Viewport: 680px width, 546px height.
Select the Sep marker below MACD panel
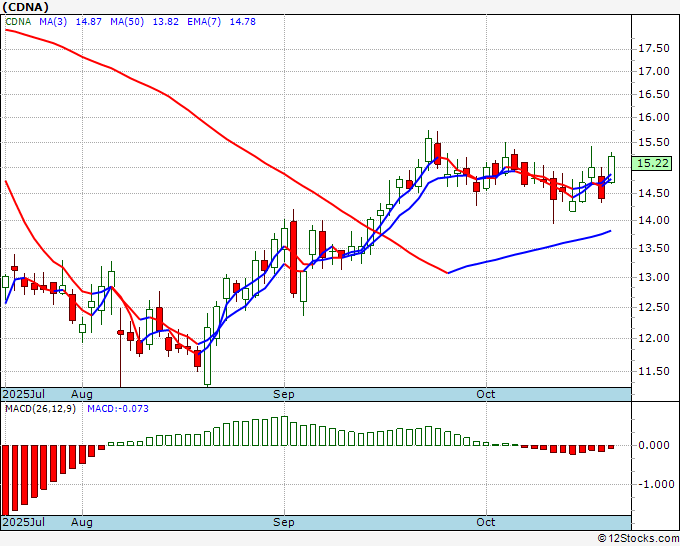(284, 522)
